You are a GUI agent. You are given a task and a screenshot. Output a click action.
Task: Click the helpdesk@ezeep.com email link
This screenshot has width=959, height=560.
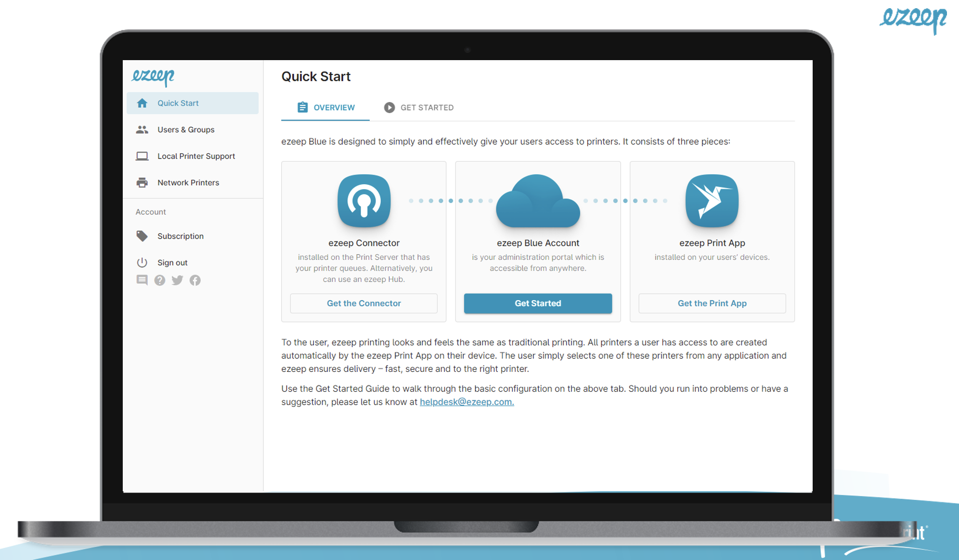pos(467,402)
